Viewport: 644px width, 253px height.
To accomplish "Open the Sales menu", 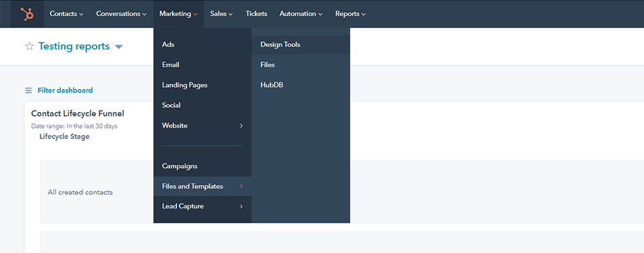I will point(222,13).
